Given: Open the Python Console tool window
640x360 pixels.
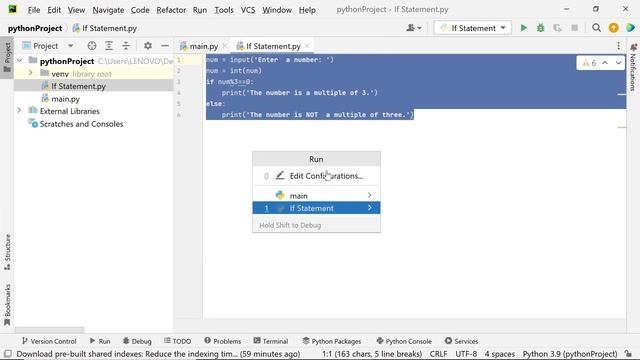Looking at the screenshot, I should [404, 341].
